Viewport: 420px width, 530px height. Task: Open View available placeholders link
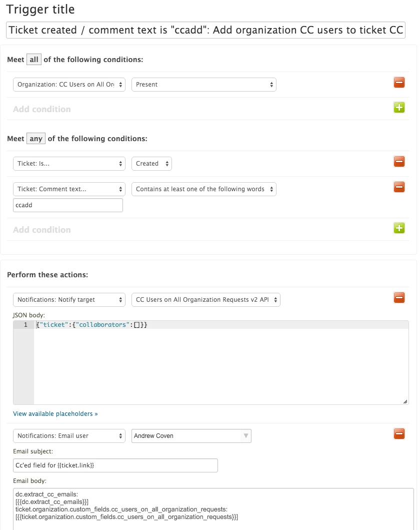55,414
